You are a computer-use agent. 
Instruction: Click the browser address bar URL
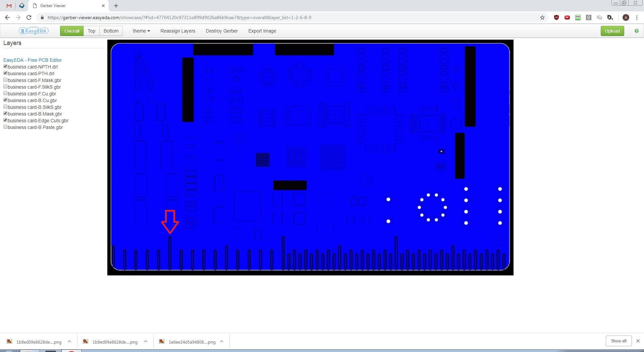pyautogui.click(x=179, y=17)
